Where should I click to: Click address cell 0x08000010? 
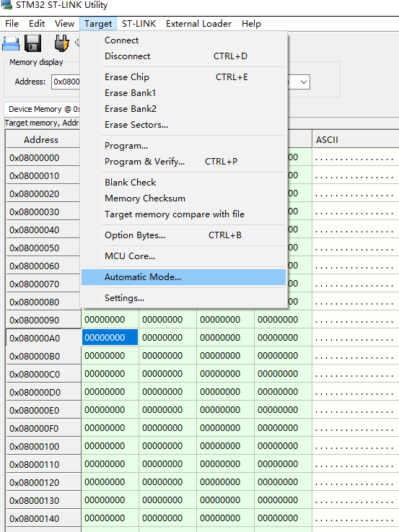click(x=43, y=175)
